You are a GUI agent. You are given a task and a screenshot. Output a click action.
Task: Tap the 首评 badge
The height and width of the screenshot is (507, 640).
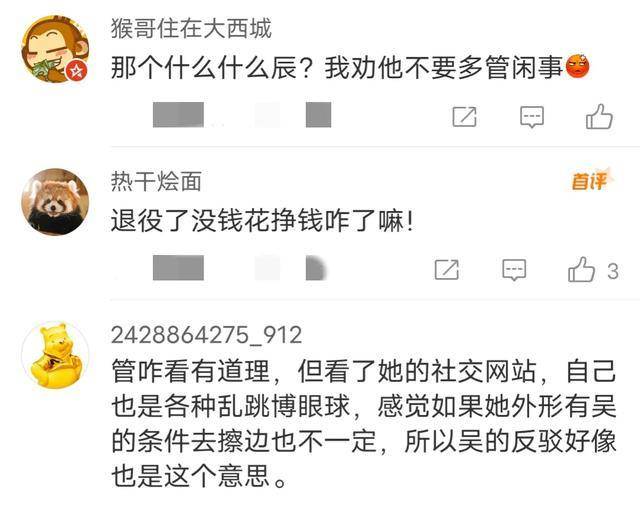click(590, 180)
